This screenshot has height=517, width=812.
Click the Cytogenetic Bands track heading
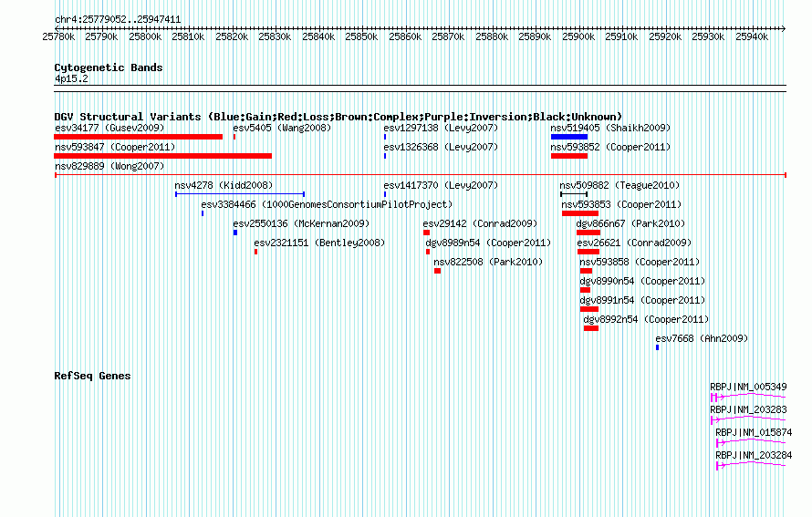point(109,67)
